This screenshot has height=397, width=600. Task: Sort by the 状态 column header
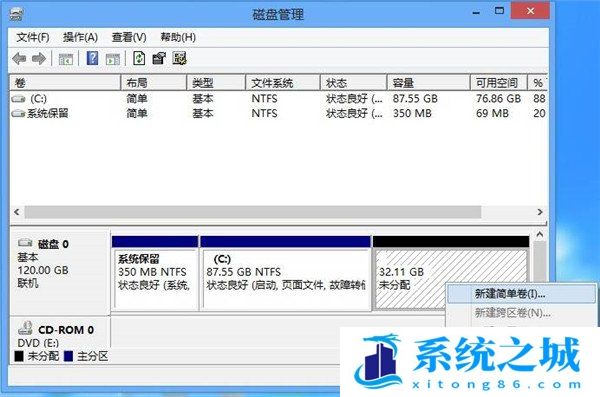pos(353,83)
